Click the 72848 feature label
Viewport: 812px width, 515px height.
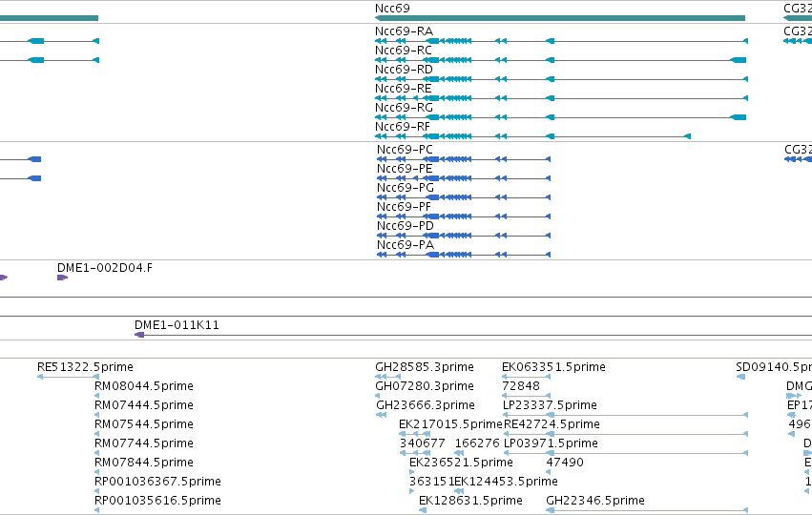521,386
